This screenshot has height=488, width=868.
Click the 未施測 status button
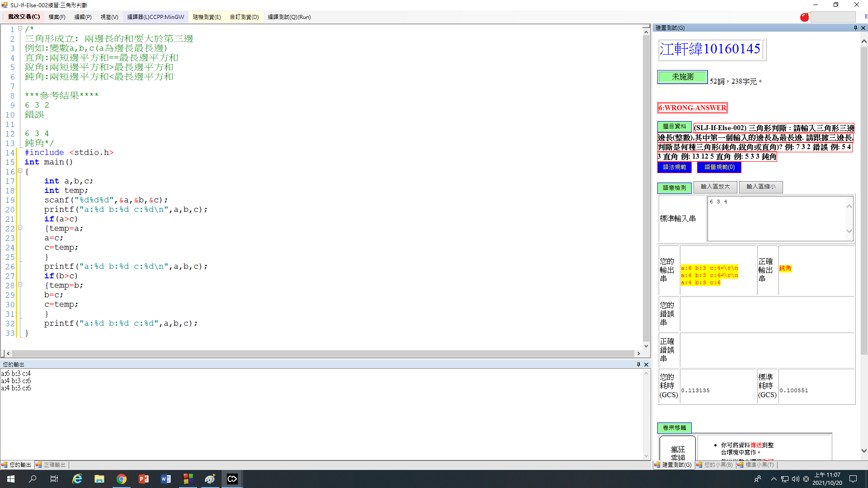[682, 77]
